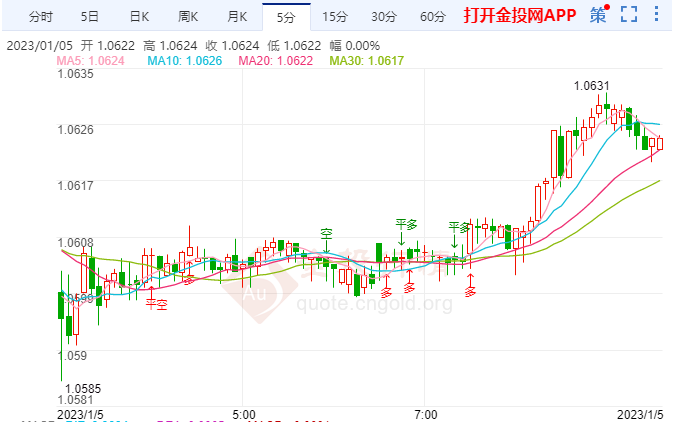Viewport: 674px width, 422px height.
Task: Click the 高 1.0624 high price value
Action: (x=170, y=46)
